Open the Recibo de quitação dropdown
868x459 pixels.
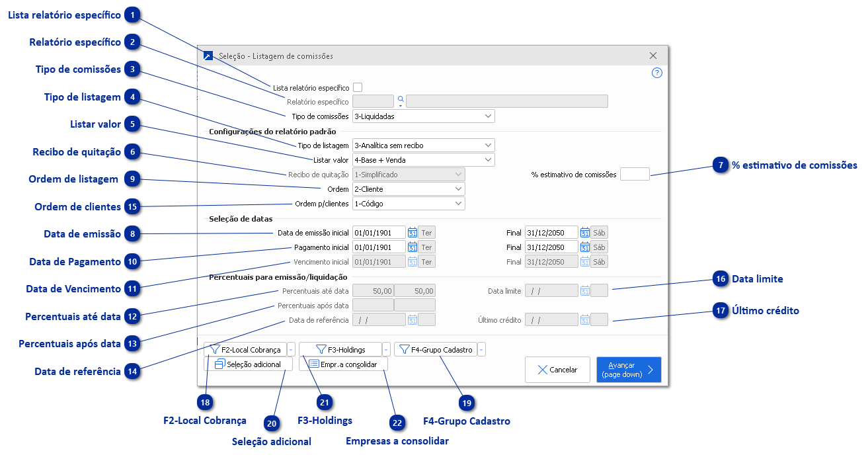coord(459,174)
